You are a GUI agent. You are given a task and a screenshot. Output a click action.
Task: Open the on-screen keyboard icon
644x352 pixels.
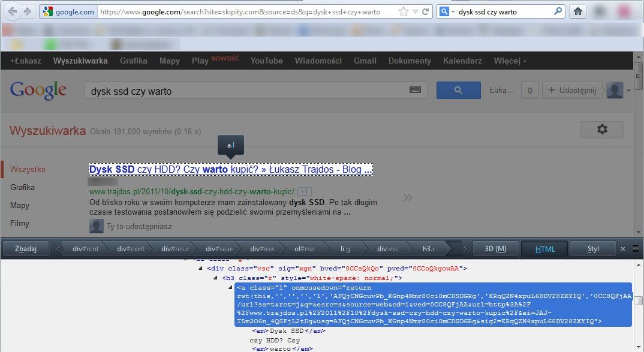(415, 90)
